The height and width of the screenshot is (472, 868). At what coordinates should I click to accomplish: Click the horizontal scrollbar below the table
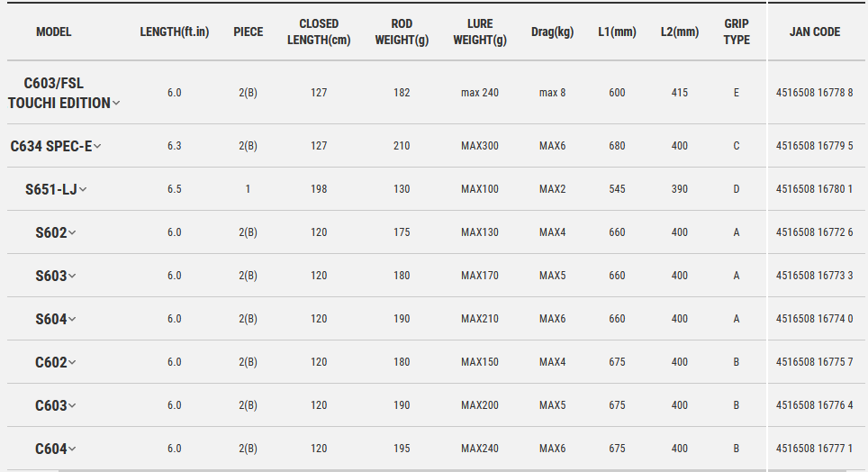click(452, 470)
